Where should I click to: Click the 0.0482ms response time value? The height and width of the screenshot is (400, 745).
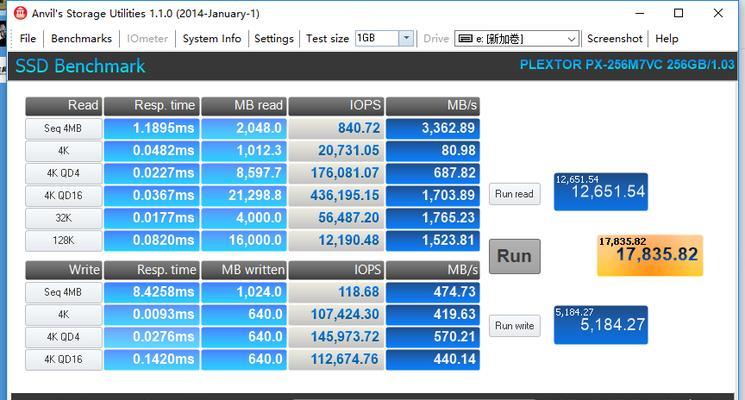click(152, 151)
